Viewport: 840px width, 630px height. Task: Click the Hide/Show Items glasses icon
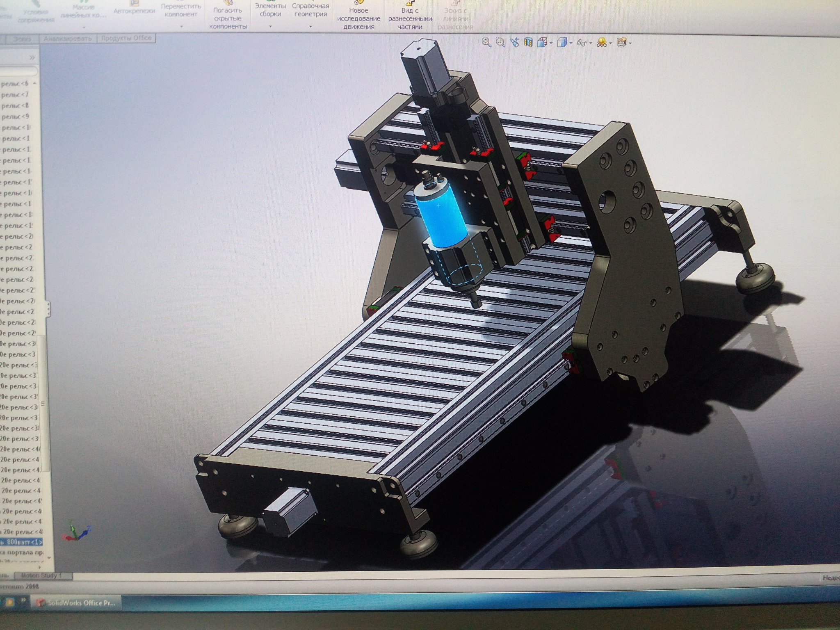[582, 43]
